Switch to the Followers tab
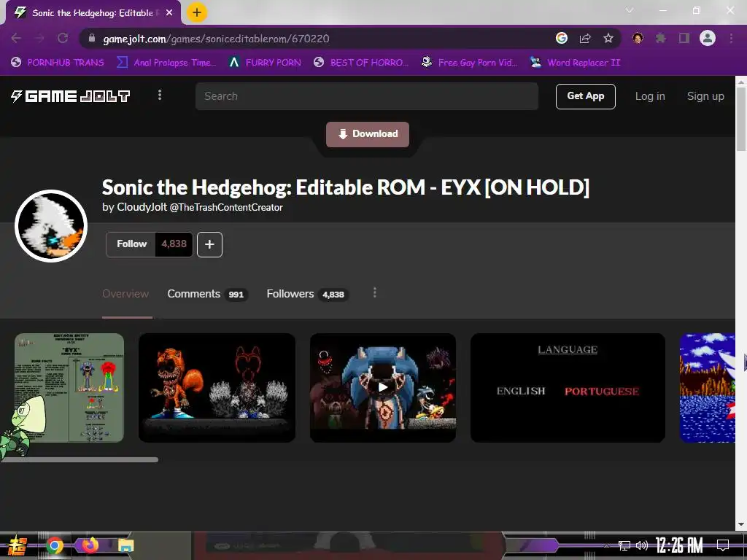This screenshot has height=560, width=747. (x=307, y=294)
